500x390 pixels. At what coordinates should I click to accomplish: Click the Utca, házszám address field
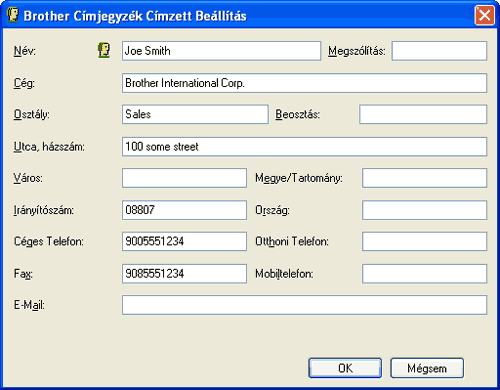[x=304, y=147]
